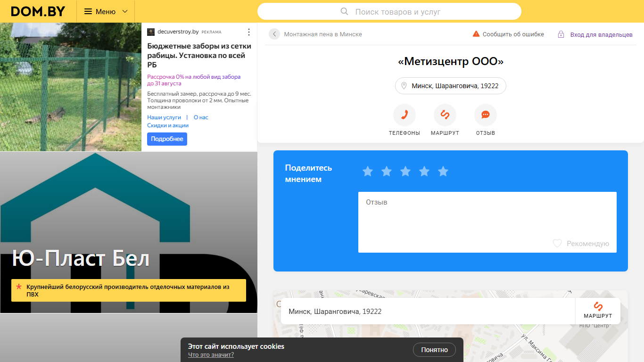Click the Крупнейший белорусский производитель yellow label
Viewport: 644px width, 362px height.
[129, 290]
